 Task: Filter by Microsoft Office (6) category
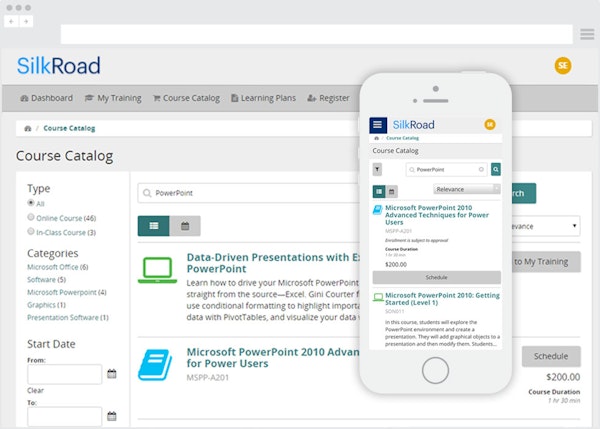58,267
